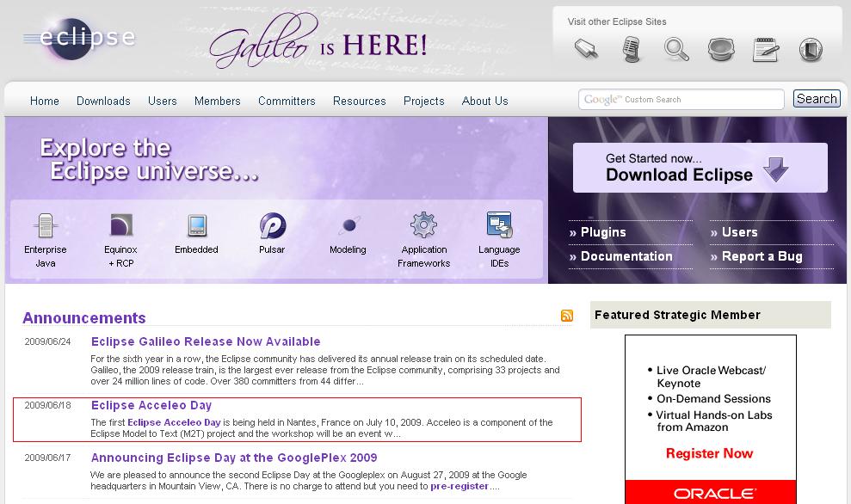Select Projects in the navigation bar
This screenshot has height=504, width=851.
pyautogui.click(x=423, y=101)
